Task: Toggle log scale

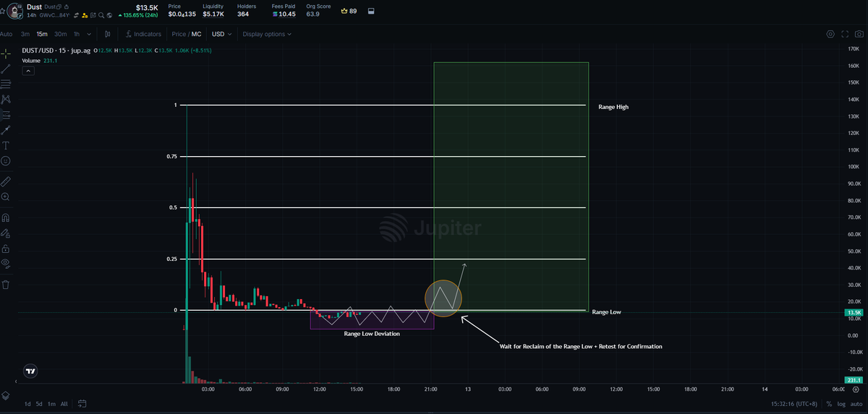Action: point(840,403)
